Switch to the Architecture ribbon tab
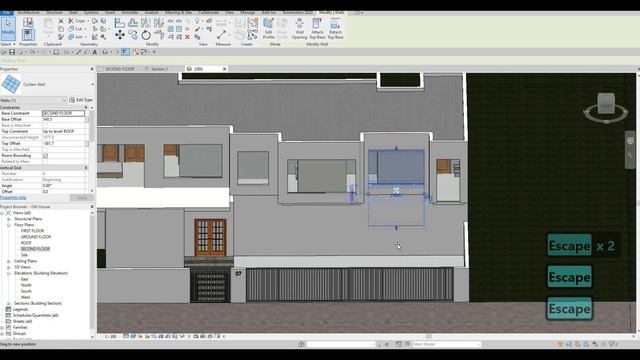The width and height of the screenshot is (640, 360). pyautogui.click(x=29, y=13)
